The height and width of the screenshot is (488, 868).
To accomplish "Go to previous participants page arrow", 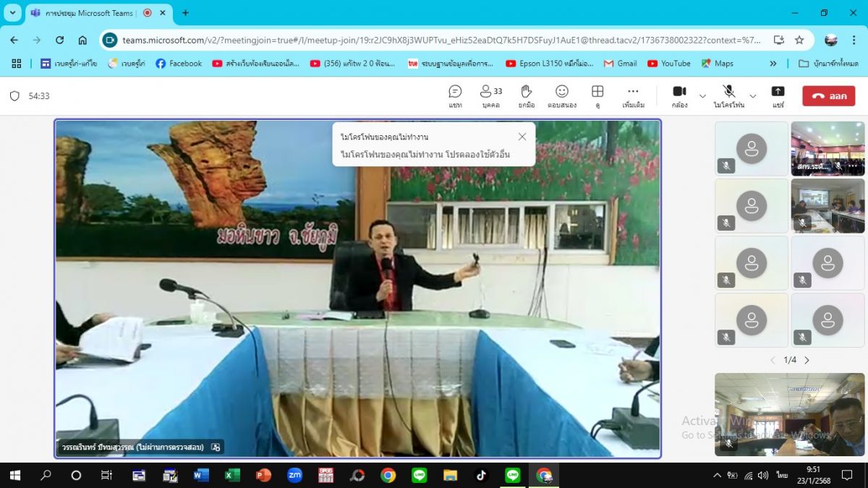I will 773,360.
